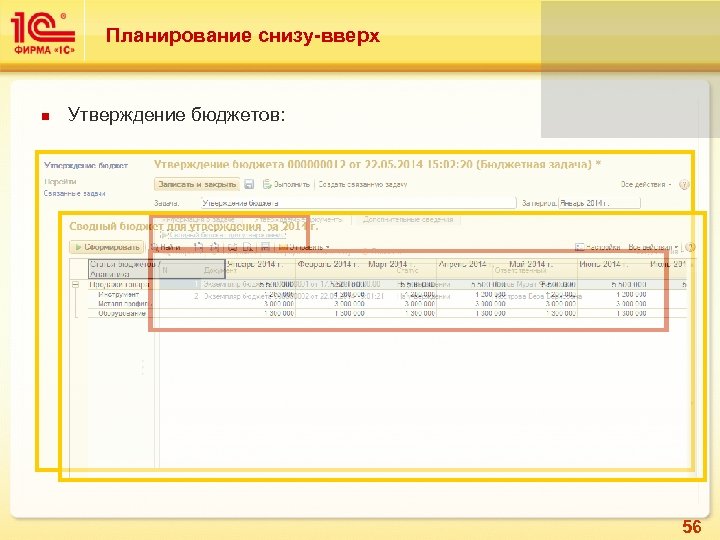Select the Металл профиль row in budget tree
This screenshot has height=540, width=720.
tap(123, 304)
